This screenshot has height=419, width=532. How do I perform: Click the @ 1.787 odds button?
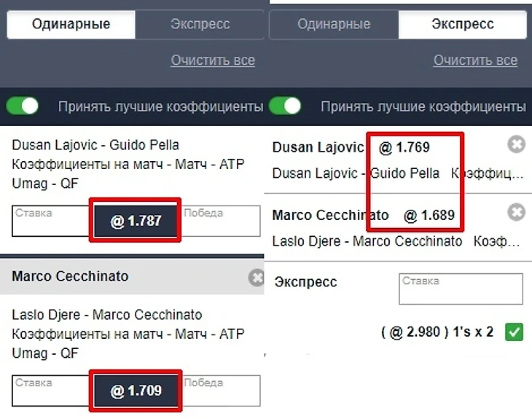coord(136,220)
